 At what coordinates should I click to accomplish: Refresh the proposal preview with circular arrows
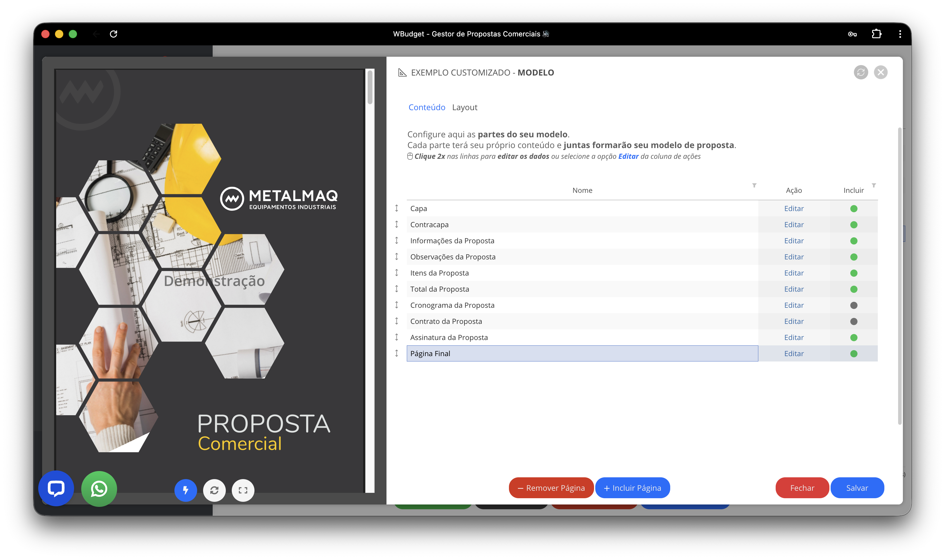(214, 490)
